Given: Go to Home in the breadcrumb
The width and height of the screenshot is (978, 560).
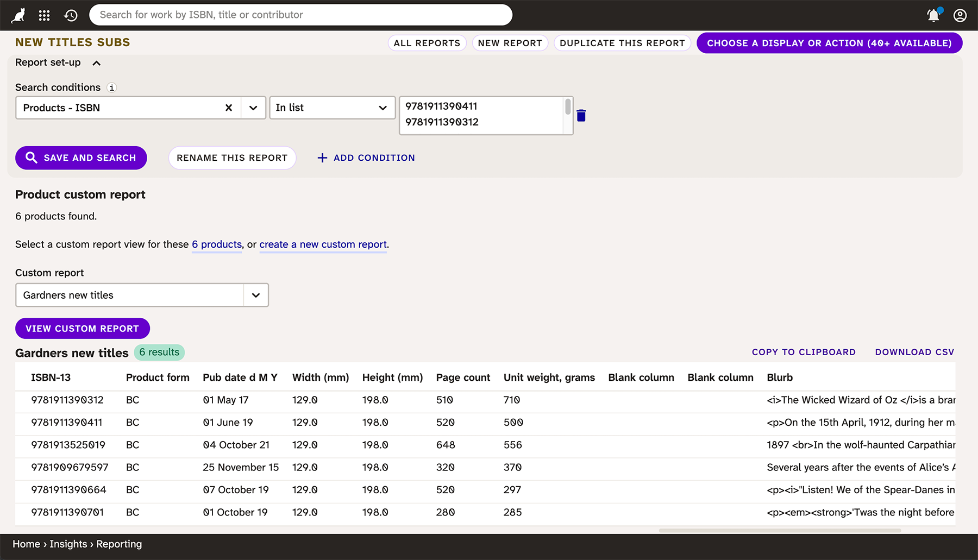Looking at the screenshot, I should tap(27, 544).
